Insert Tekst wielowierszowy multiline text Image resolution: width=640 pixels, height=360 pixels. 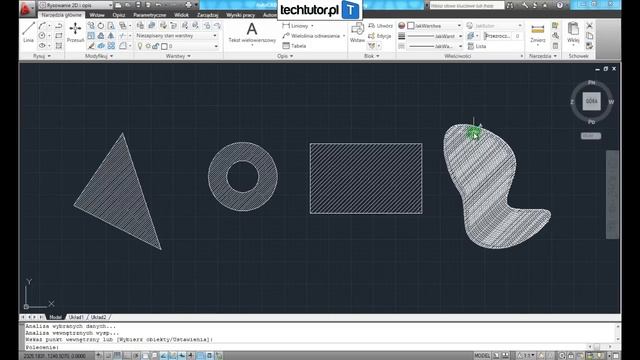click(252, 32)
